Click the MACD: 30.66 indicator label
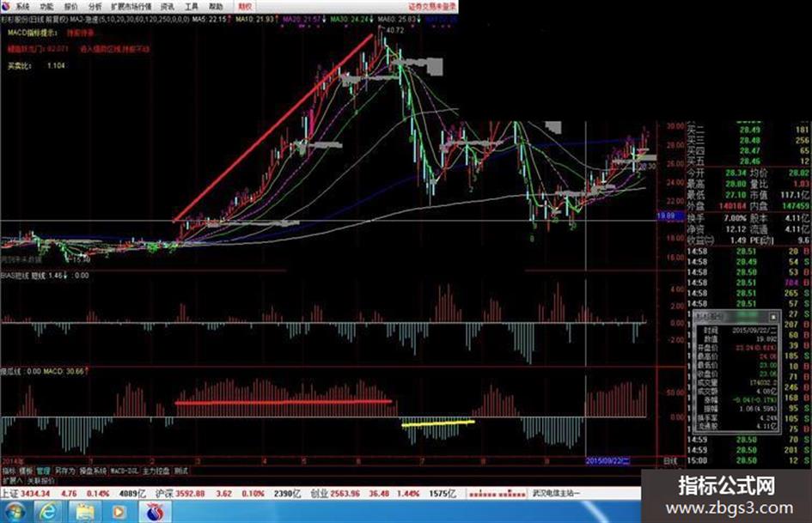This screenshot has height=523, width=812. point(65,371)
